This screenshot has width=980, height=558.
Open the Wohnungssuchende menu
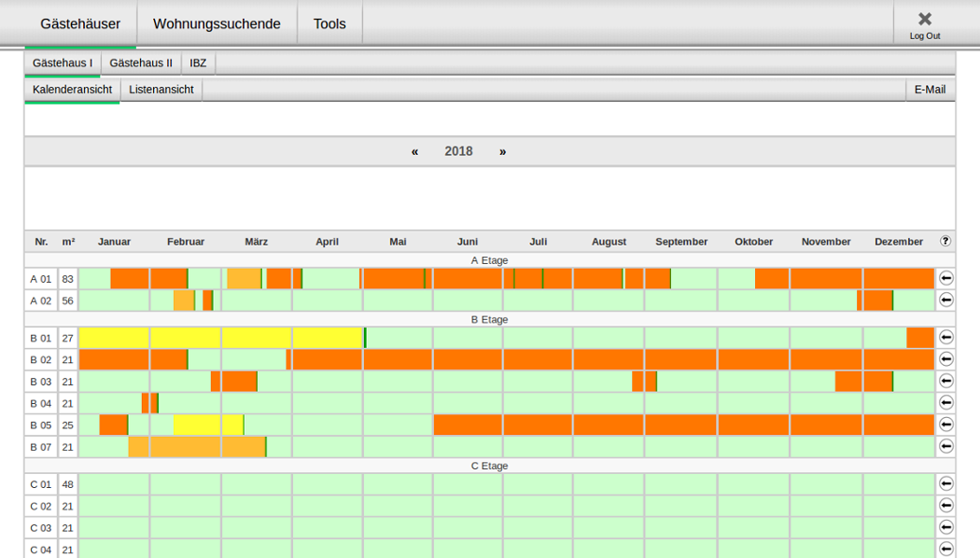coord(217,23)
